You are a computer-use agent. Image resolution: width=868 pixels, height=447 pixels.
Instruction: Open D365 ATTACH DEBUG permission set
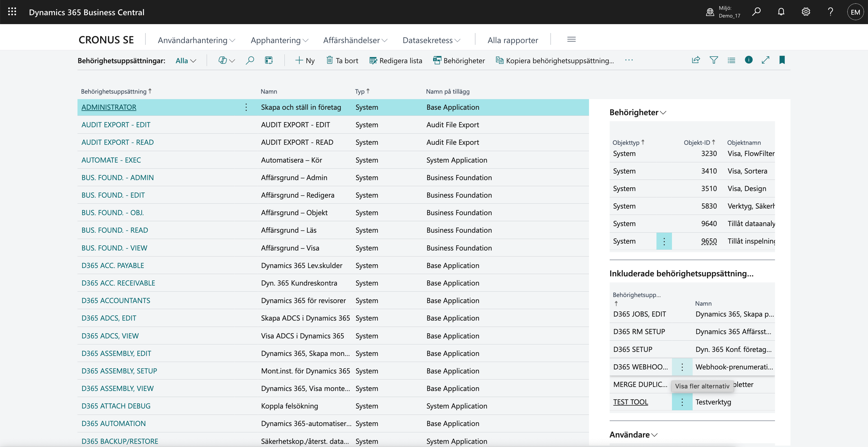tap(116, 406)
